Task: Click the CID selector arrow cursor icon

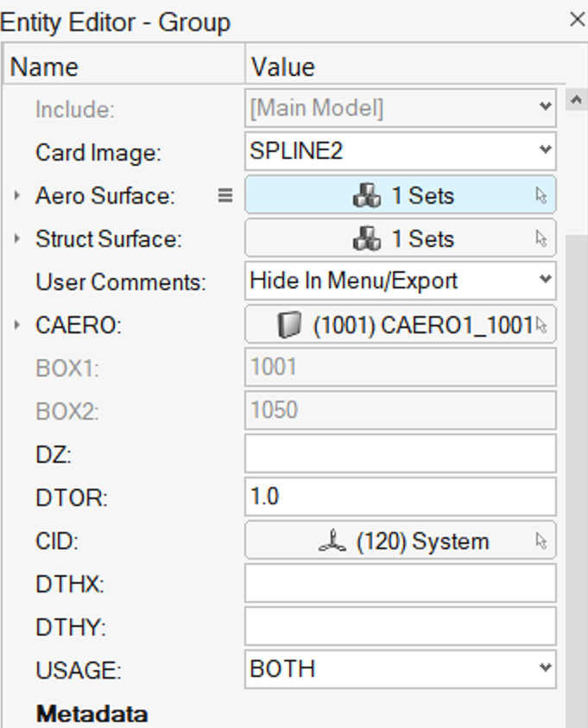Action: pyautogui.click(x=541, y=541)
